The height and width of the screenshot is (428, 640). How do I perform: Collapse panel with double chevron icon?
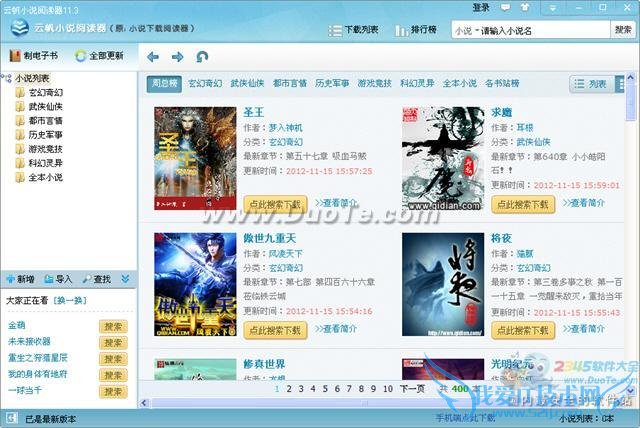point(125,279)
